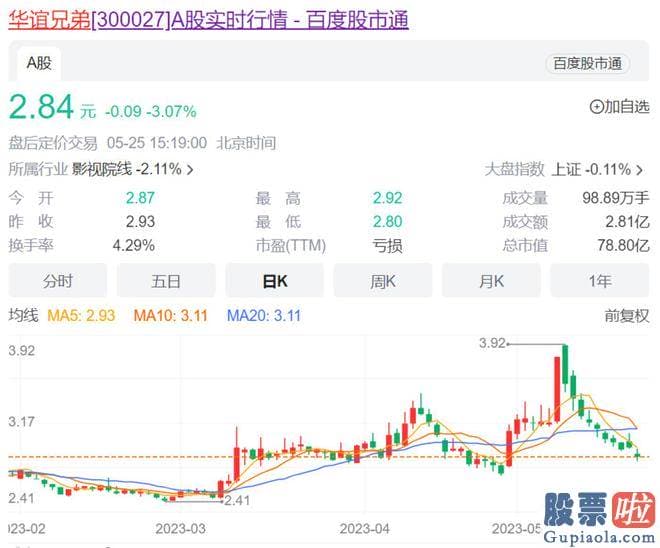This screenshot has width=660, height=548.
Task: Click the MA5: 2.93 indicator label
Action: point(81,316)
